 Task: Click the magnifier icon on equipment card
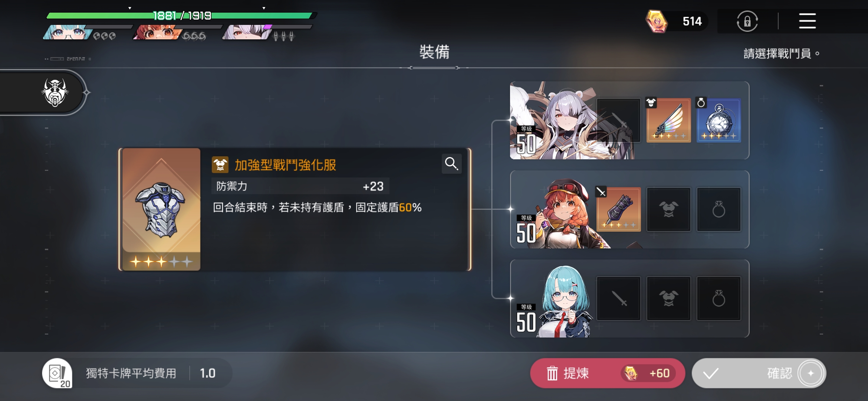pyautogui.click(x=451, y=163)
